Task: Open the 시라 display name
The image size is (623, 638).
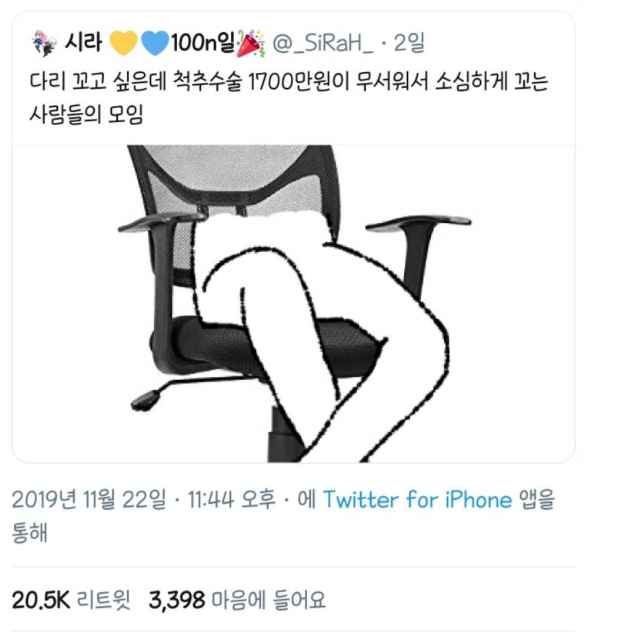Action: [83, 42]
